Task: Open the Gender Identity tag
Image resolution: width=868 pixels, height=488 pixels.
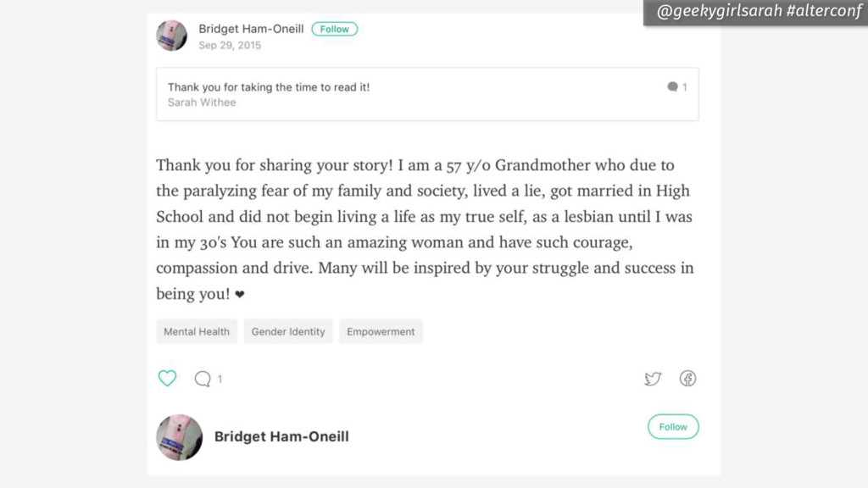Action: 288,331
